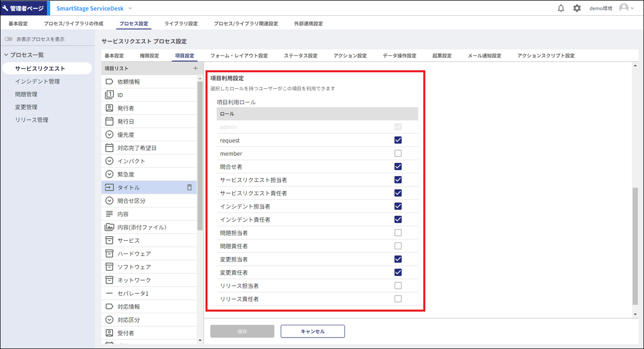644x349 pixels.
Task: Click the plus icon to add item
Action: (x=195, y=68)
